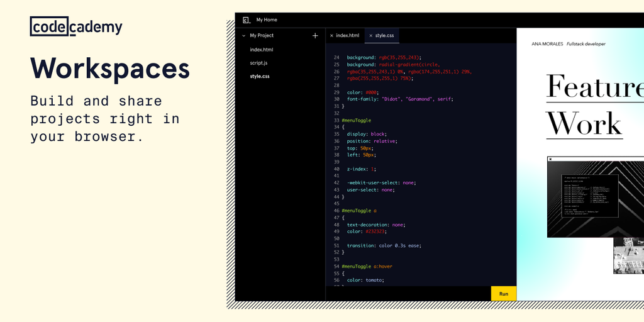The image size is (644, 322).
Task: Click 'Fullstack developer' text in the preview
Action: (x=586, y=44)
